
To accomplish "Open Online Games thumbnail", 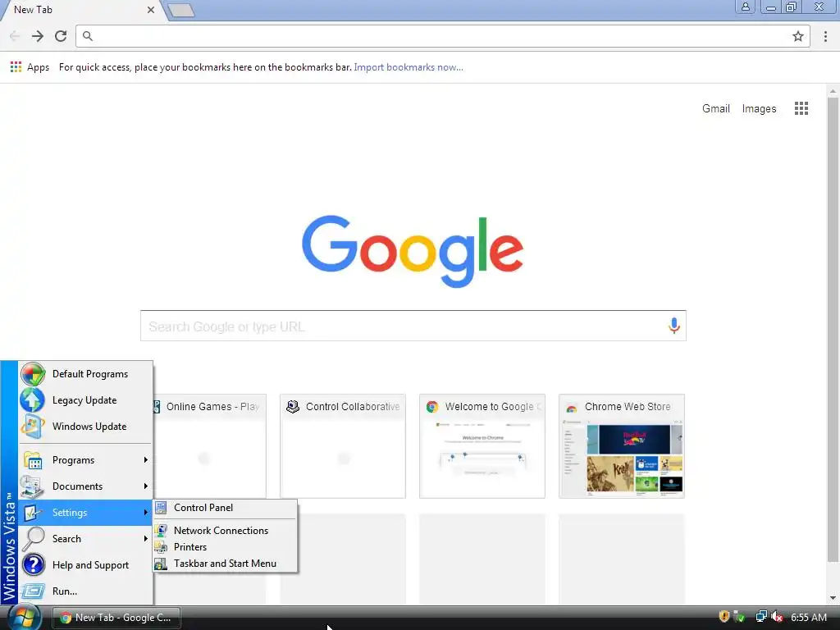I will (209, 446).
